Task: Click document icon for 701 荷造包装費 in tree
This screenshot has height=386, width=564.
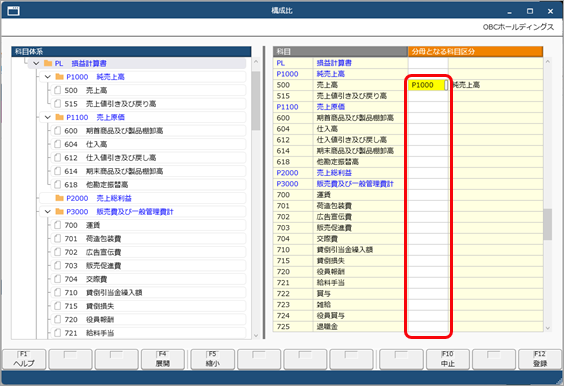Action: 57,239
